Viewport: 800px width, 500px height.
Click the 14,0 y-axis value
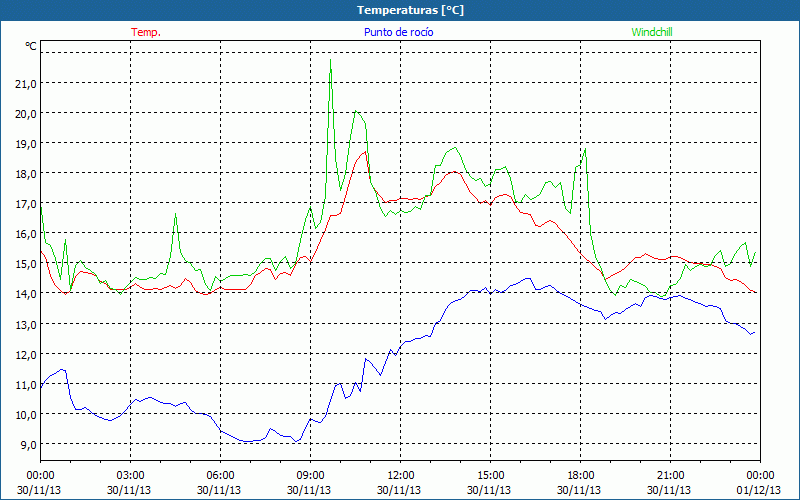26,294
